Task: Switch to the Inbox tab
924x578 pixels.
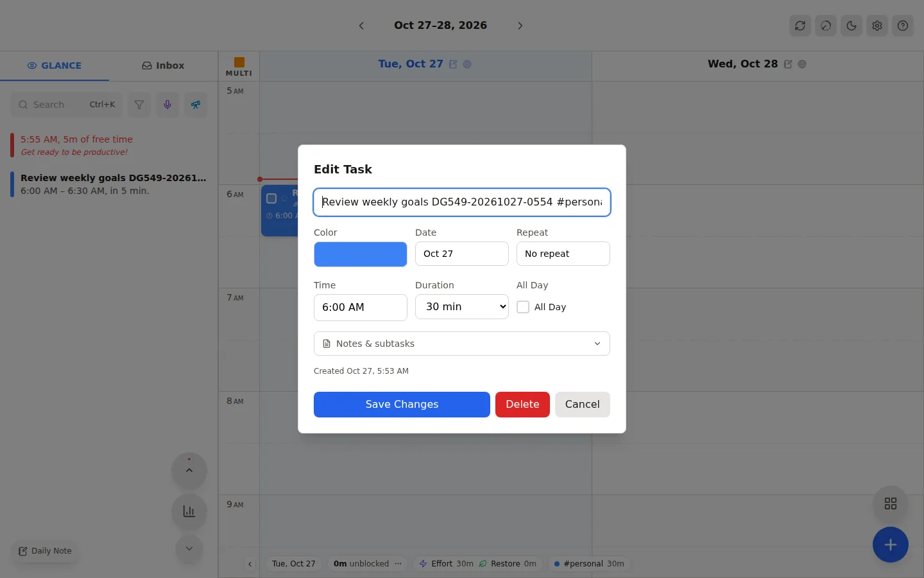Action: pos(163,66)
